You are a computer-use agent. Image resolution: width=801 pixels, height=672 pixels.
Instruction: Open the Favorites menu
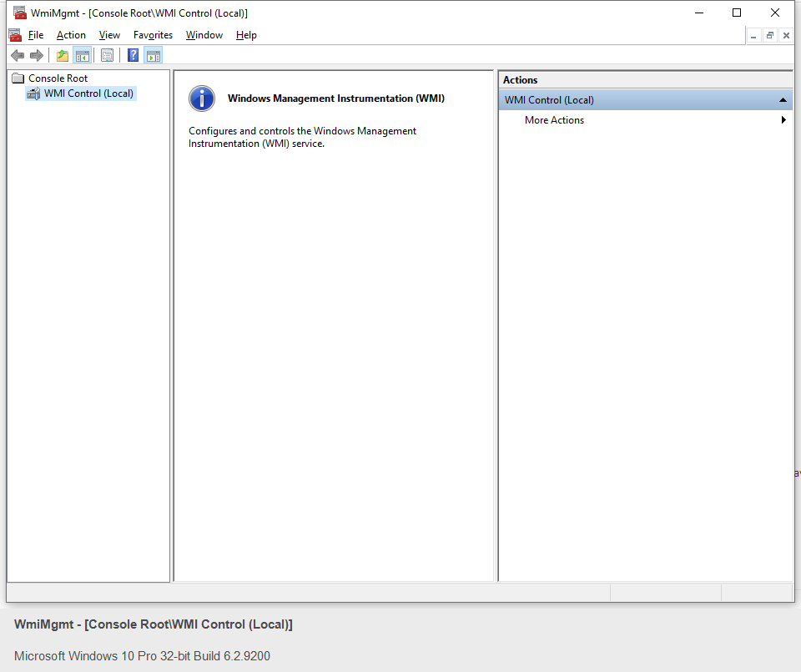(x=153, y=35)
